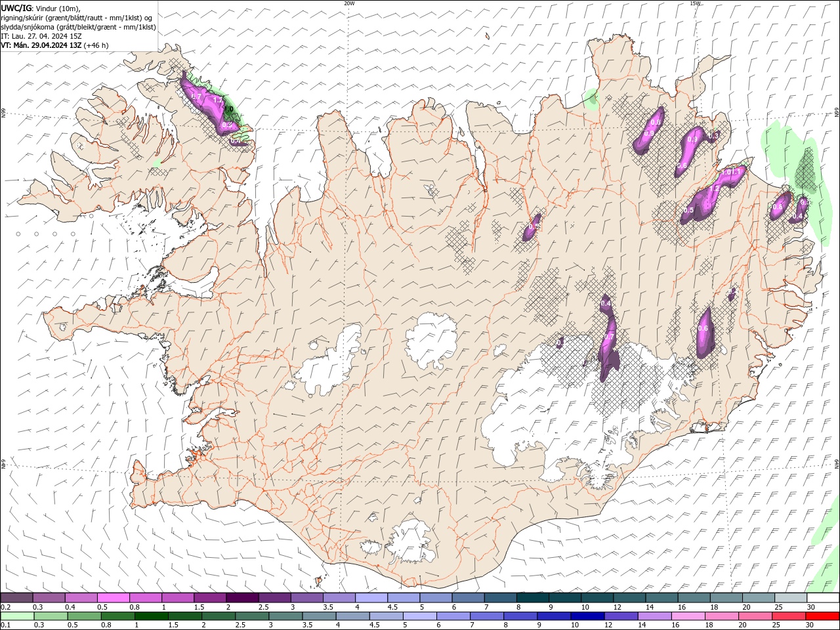Pick the 0.4 orchid swatch in upper legend
This screenshot has height=630, width=840.
point(81,598)
